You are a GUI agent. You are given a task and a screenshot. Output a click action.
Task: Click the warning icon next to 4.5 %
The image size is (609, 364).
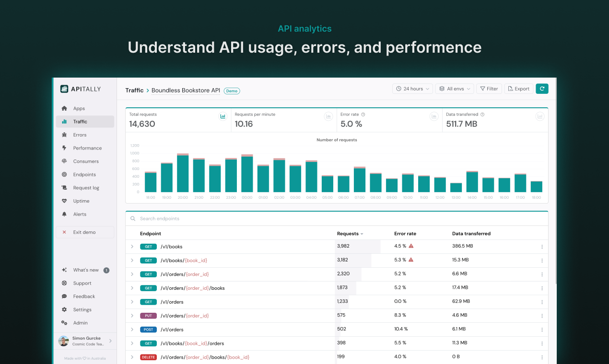click(x=411, y=246)
